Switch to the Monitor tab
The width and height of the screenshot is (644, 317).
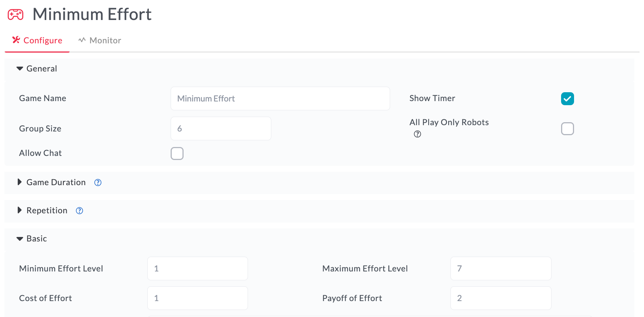[x=100, y=40]
